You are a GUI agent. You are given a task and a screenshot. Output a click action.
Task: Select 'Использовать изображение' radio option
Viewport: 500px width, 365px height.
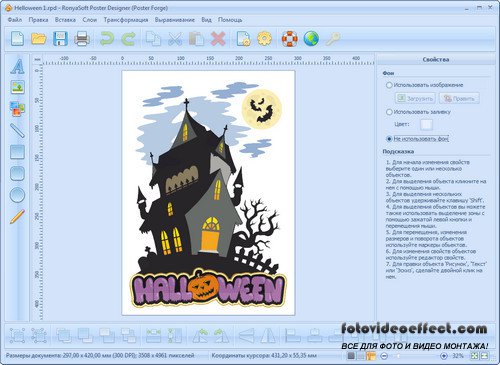click(389, 85)
